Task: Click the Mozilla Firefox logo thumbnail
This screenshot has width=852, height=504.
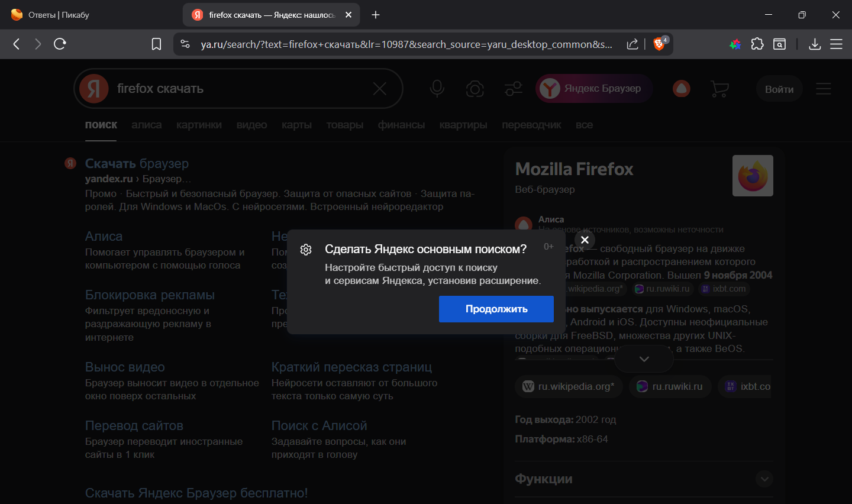Action: (x=753, y=176)
